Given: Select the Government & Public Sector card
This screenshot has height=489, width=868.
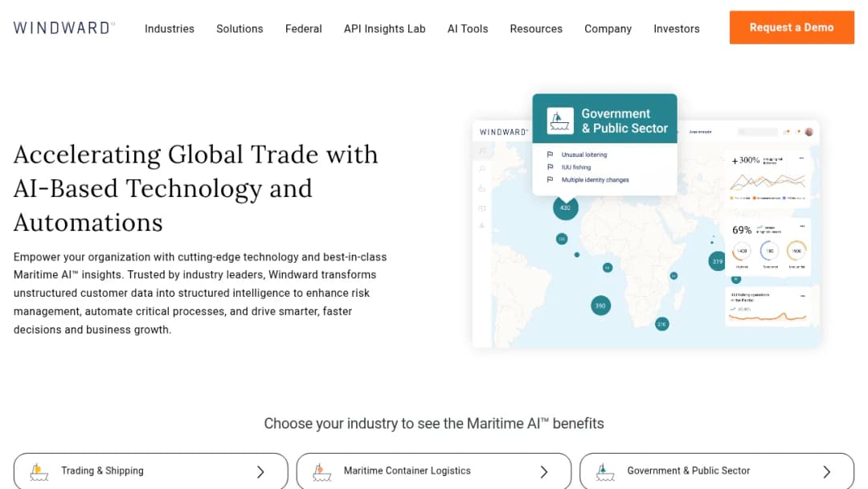Looking at the screenshot, I should [x=716, y=471].
